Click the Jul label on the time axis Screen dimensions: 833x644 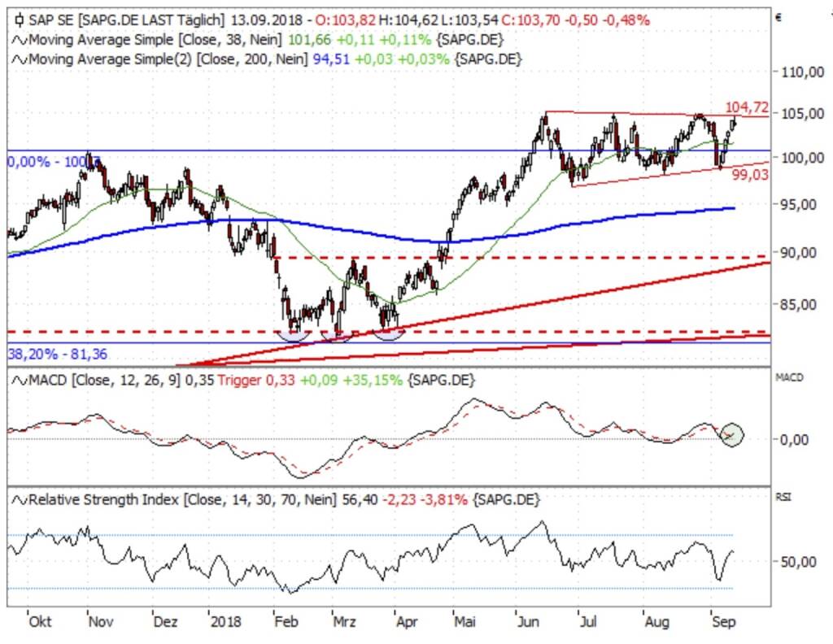click(588, 622)
